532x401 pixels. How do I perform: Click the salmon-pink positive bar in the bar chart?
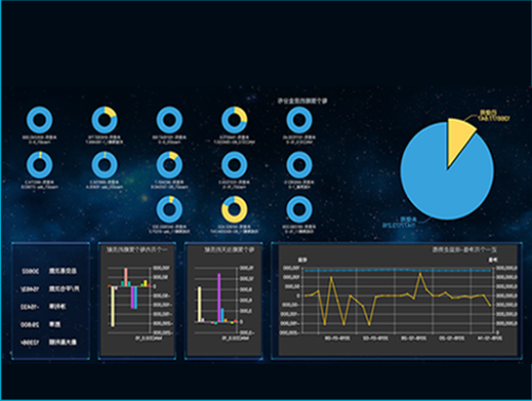point(126,277)
